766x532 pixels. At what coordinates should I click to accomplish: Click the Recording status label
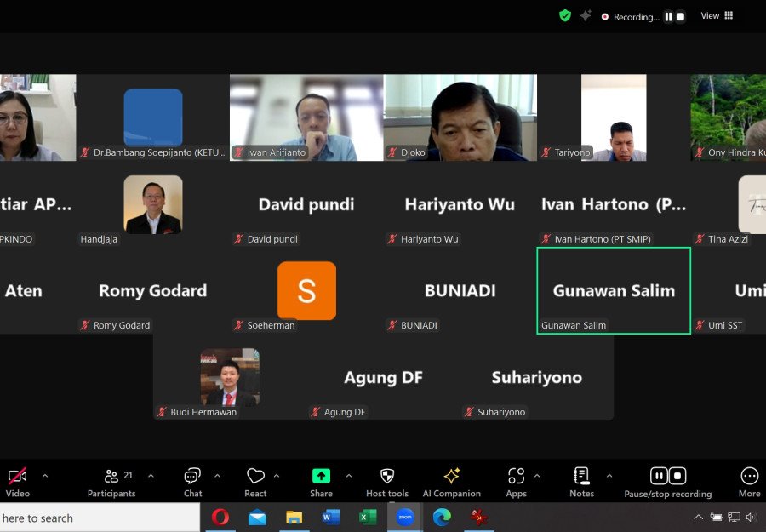pyautogui.click(x=636, y=17)
